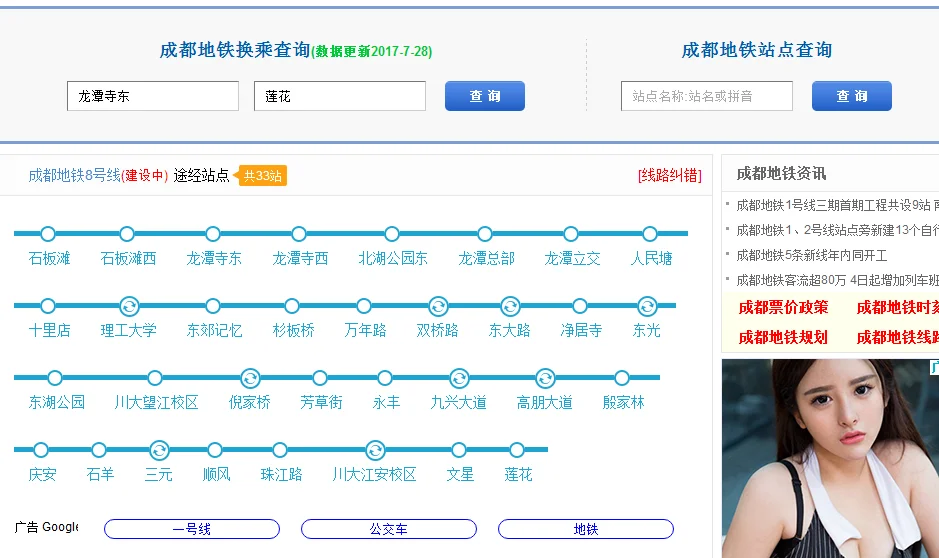Click the station query 查询 button
The width and height of the screenshot is (939, 558).
coord(852,96)
